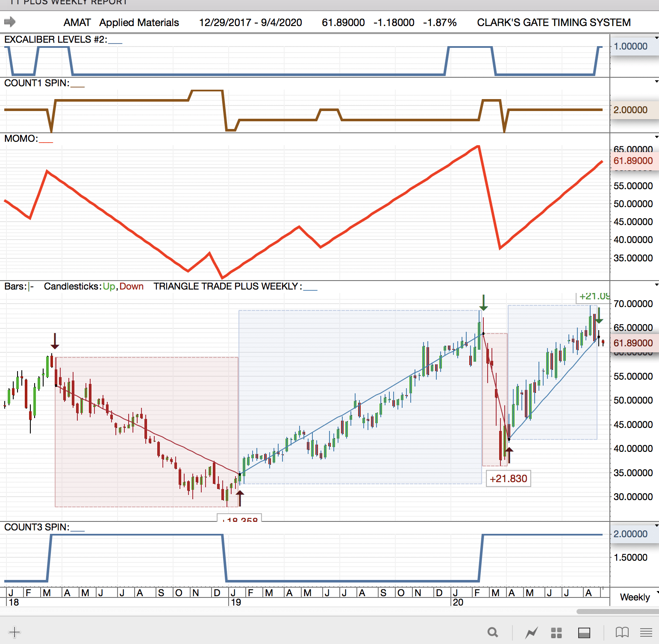659x644 pixels.
Task: Click the green Up candlestick color label
Action: coord(109,286)
